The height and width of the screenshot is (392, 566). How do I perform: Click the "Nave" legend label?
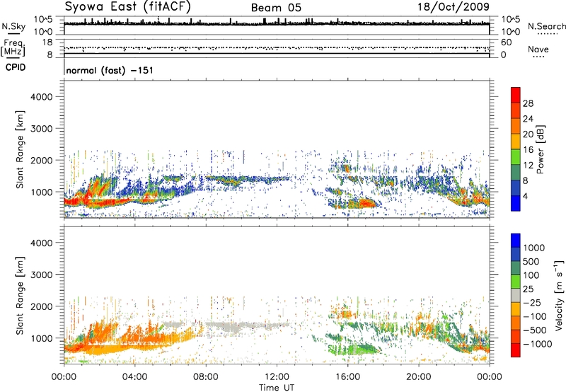pos(538,50)
